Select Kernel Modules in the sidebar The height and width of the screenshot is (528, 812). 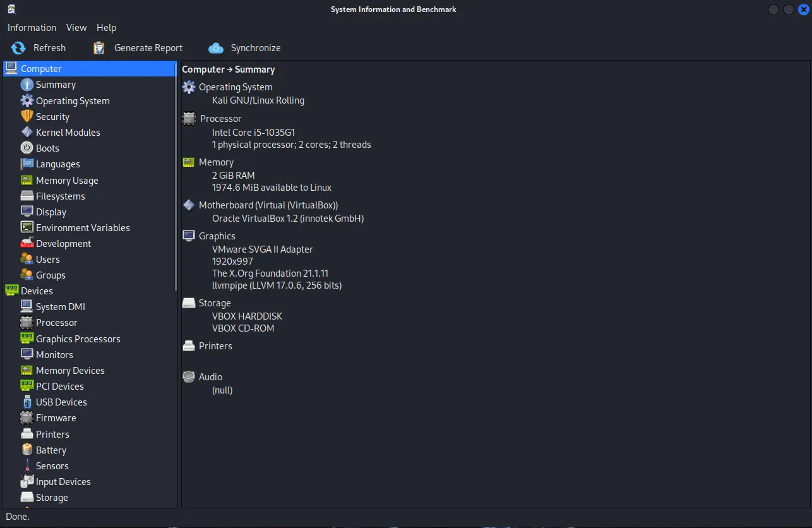pyautogui.click(x=68, y=132)
